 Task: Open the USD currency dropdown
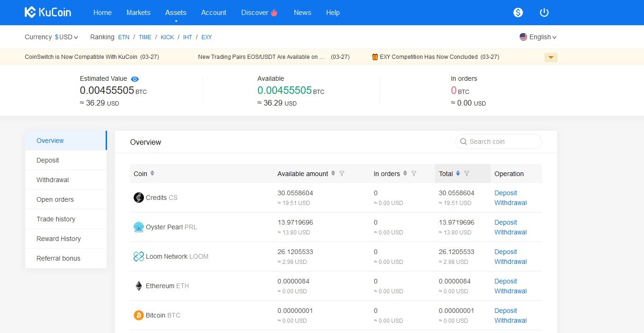pyautogui.click(x=66, y=37)
